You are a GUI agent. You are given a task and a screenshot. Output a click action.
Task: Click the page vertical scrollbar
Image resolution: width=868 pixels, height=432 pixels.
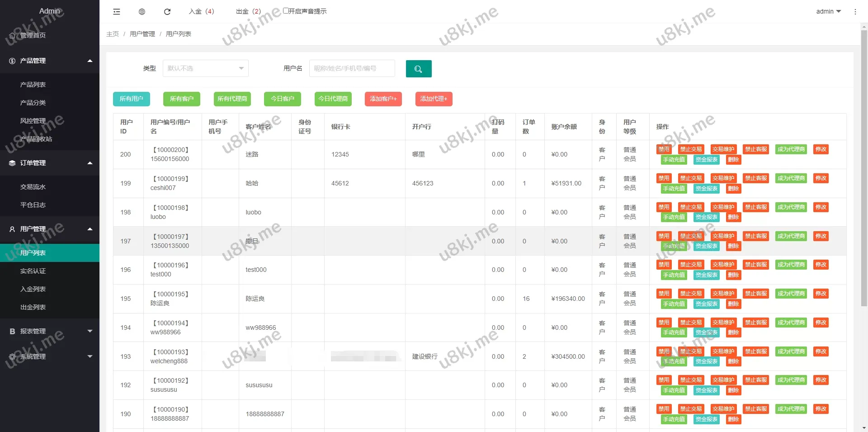(x=864, y=167)
